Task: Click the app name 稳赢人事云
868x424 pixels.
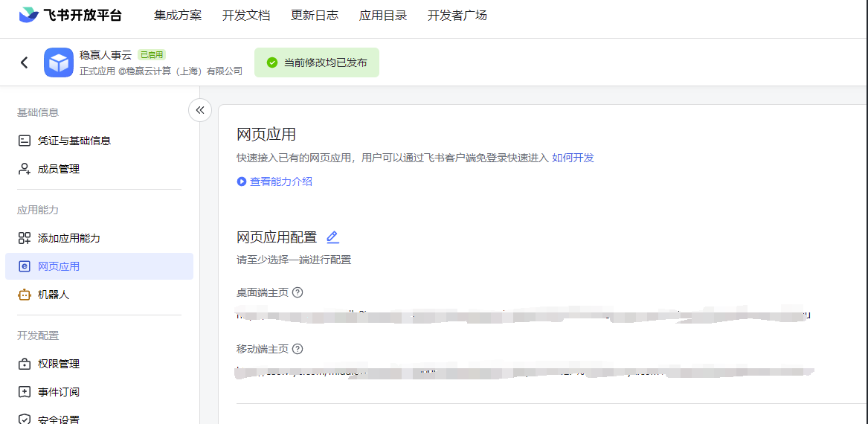Action: (x=106, y=55)
